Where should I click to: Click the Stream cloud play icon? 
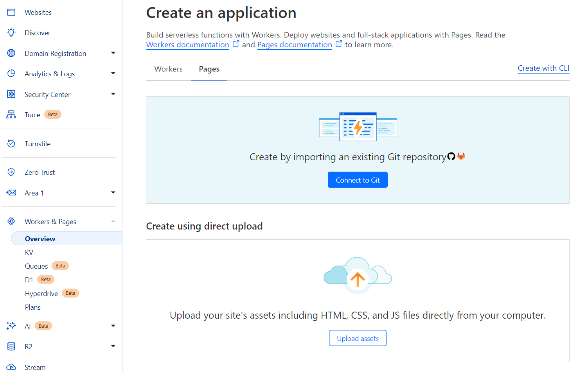tap(11, 367)
